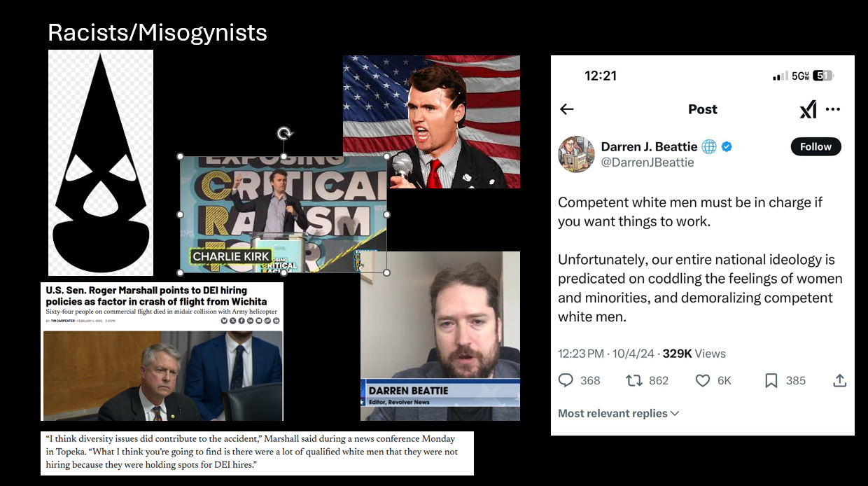Click the 329K Views count
The width and height of the screenshot is (868, 486).
694,354
